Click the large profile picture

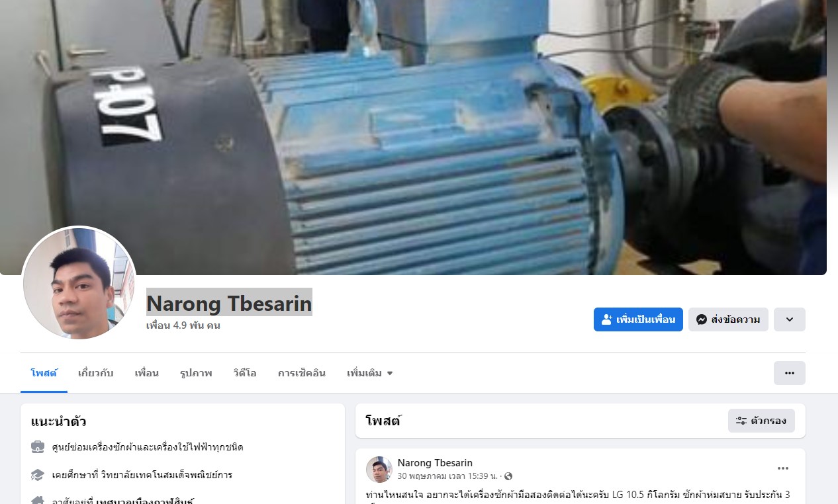(79, 284)
